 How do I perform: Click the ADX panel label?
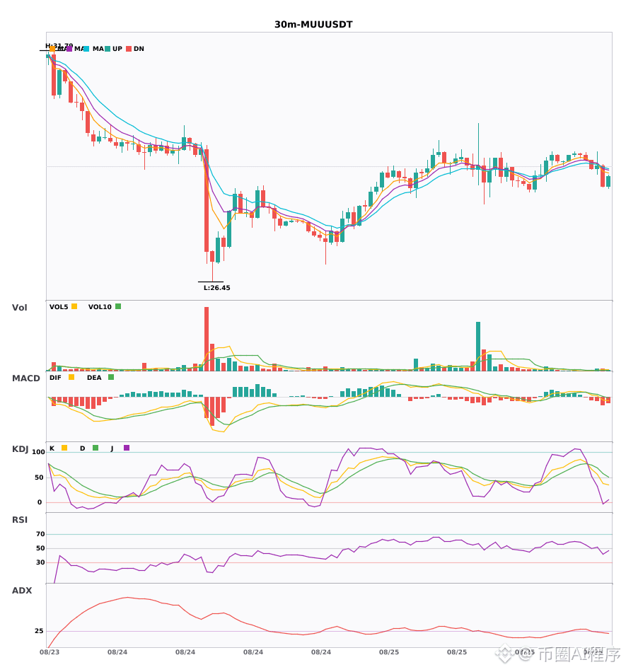coord(22,591)
